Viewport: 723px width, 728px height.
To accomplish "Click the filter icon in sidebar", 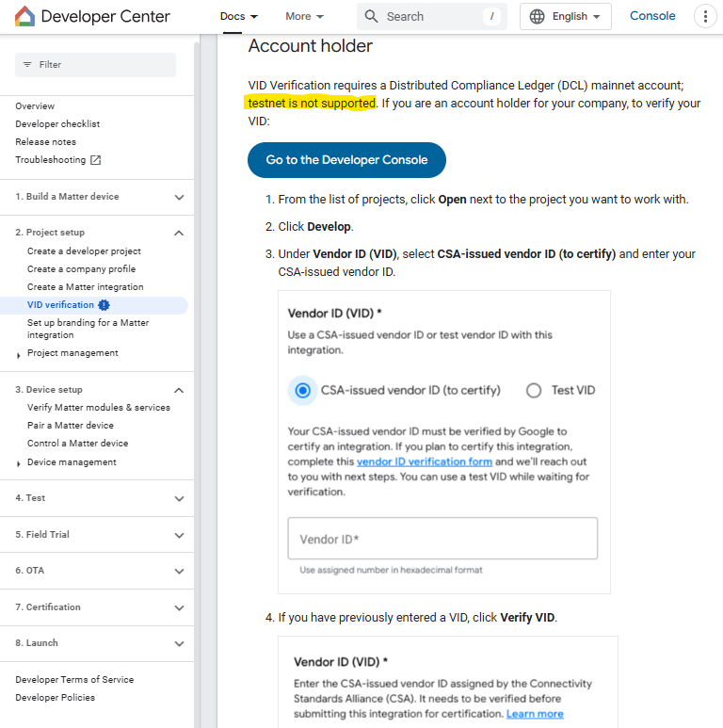I will pos(27,65).
